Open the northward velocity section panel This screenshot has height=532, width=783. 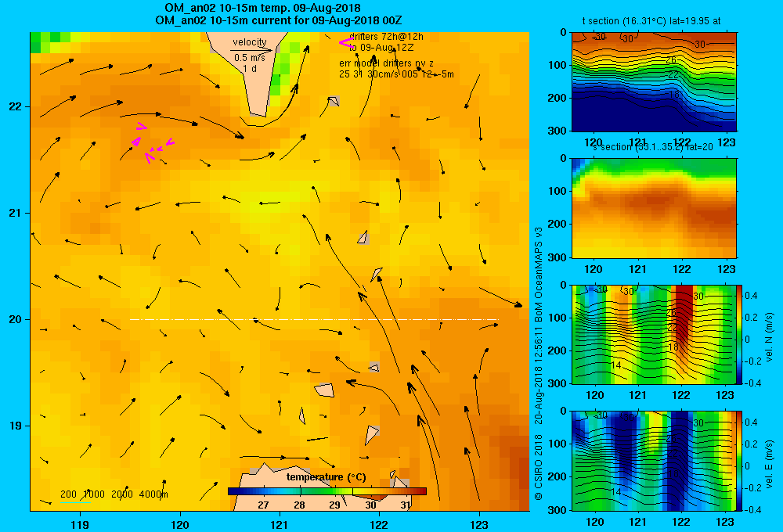click(654, 334)
